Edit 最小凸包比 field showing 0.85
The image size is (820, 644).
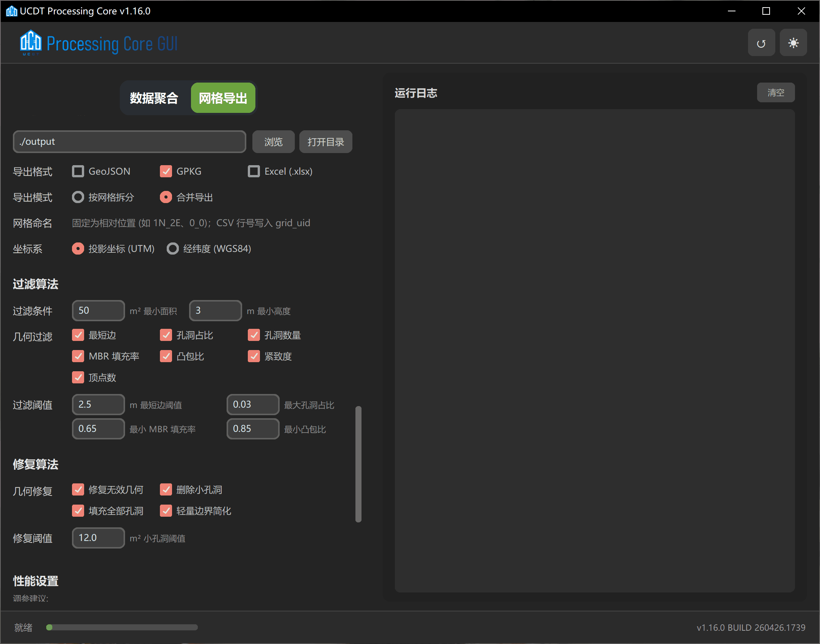253,429
